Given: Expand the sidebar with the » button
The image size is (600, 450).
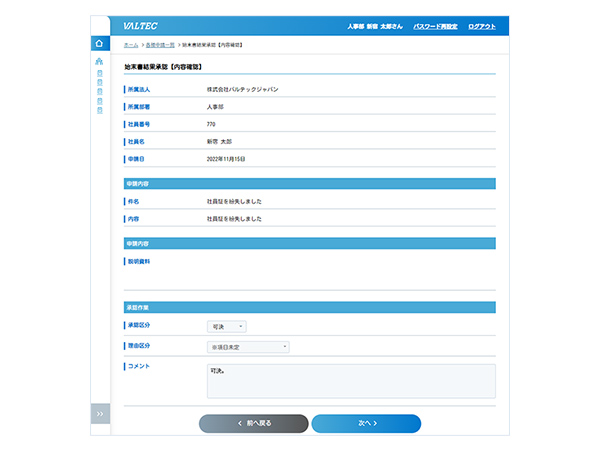Looking at the screenshot, I should [99, 413].
